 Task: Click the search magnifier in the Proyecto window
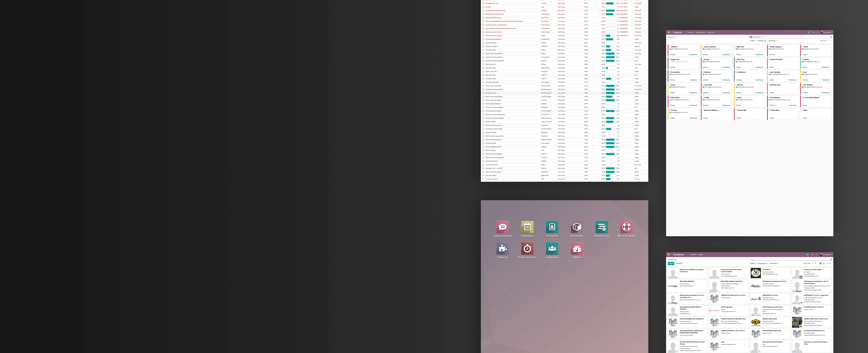click(x=831, y=37)
